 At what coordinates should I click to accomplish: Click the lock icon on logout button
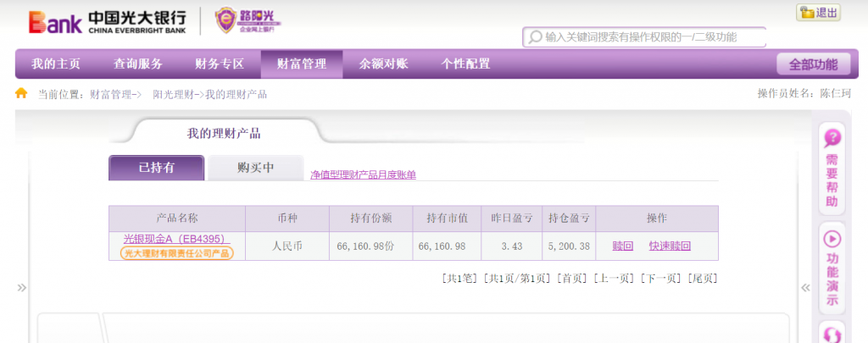click(807, 12)
